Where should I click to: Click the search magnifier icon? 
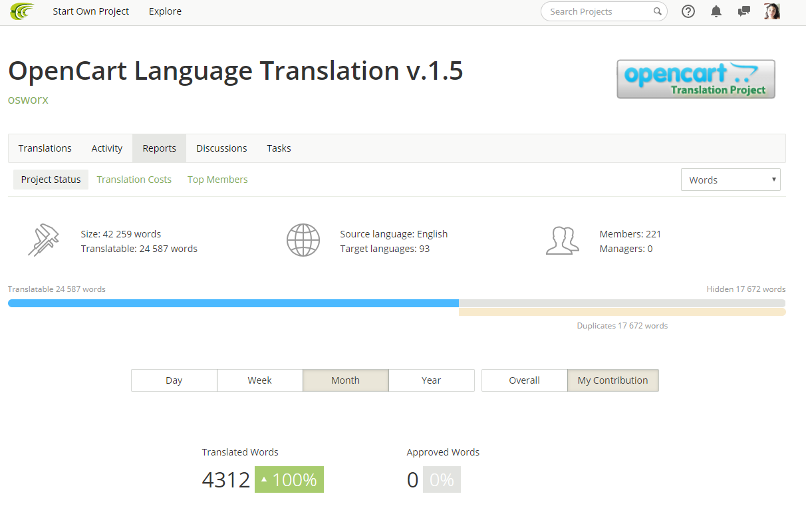[657, 11]
